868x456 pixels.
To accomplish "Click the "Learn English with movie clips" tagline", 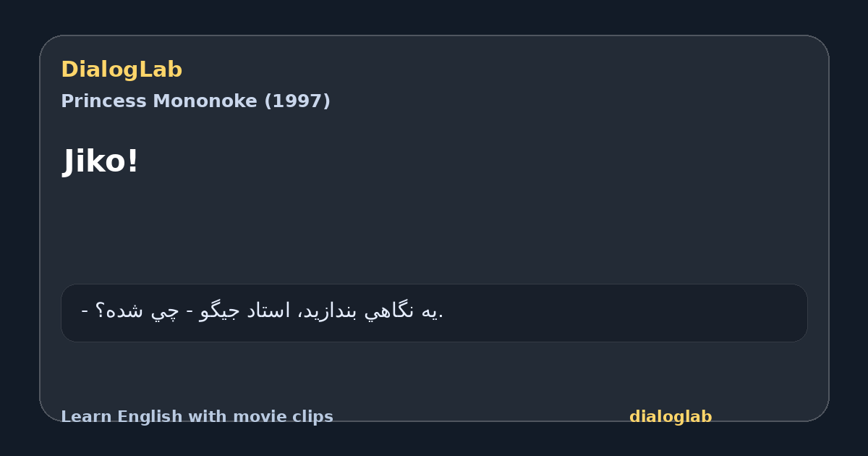I will click(197, 417).
